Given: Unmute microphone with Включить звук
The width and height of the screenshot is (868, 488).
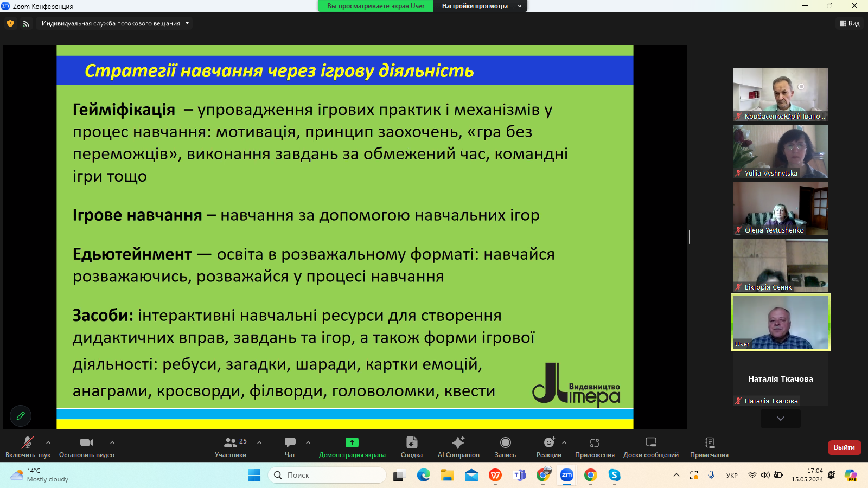Looking at the screenshot, I should click(28, 447).
